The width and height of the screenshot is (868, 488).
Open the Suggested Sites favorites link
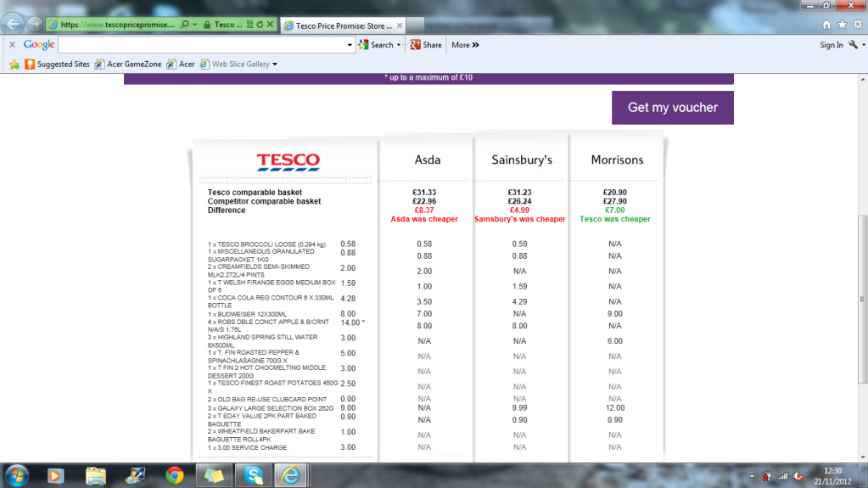[57, 65]
